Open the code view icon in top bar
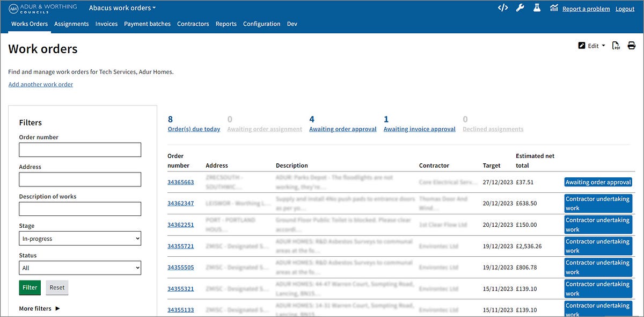This screenshot has height=317, width=644. pyautogui.click(x=503, y=8)
